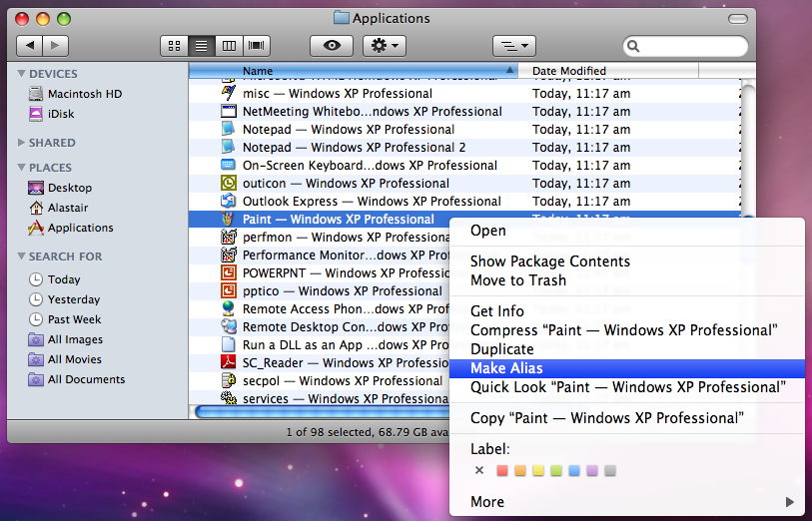Go forward with the right arrow button

click(x=55, y=46)
